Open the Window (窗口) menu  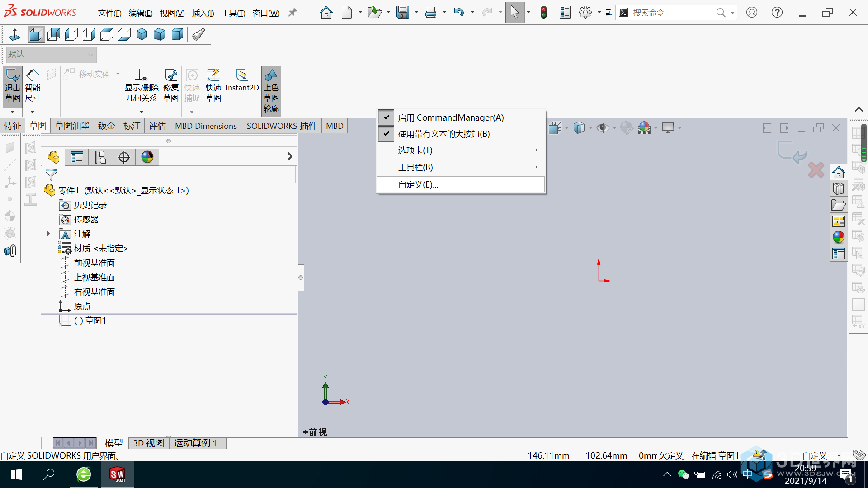[x=266, y=13]
